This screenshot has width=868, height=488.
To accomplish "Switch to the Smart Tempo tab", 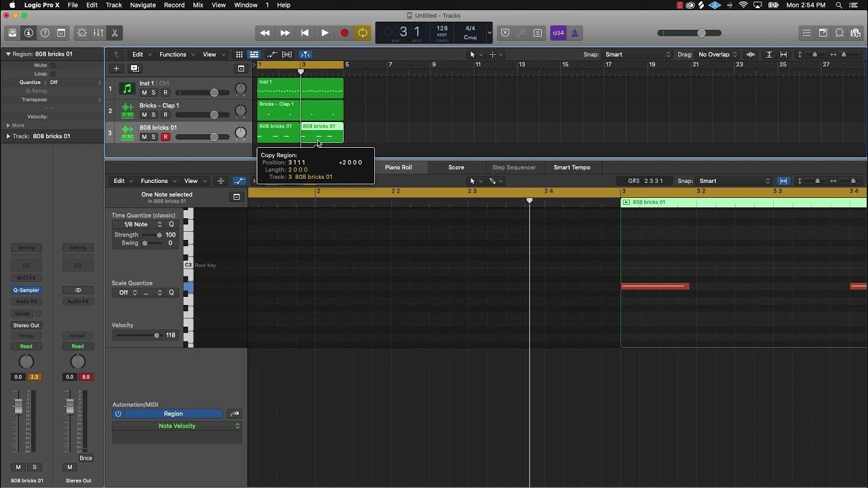I will point(572,167).
